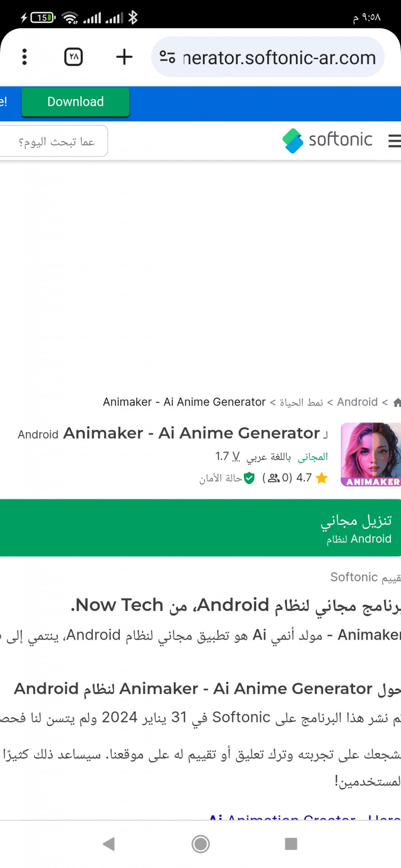The height and width of the screenshot is (868, 401).
Task: Click the yellow star rating 4.7
Action: click(x=322, y=478)
